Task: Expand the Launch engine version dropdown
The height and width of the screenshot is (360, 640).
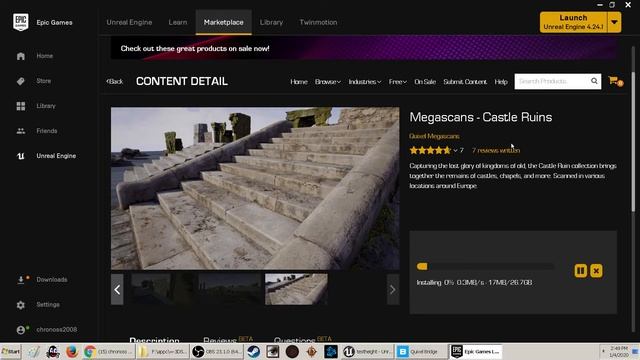Action: pos(614,22)
